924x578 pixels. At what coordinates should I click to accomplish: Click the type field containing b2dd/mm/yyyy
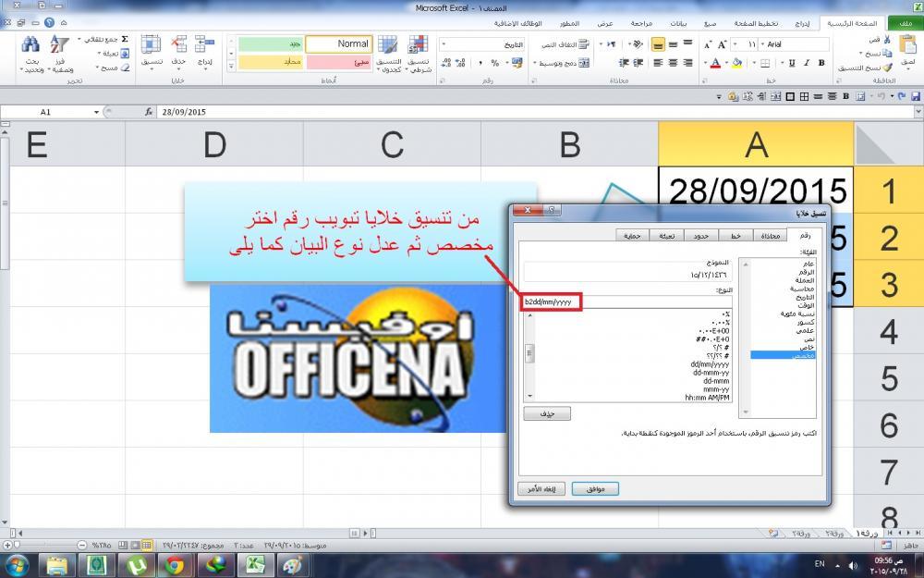[x=552, y=301]
